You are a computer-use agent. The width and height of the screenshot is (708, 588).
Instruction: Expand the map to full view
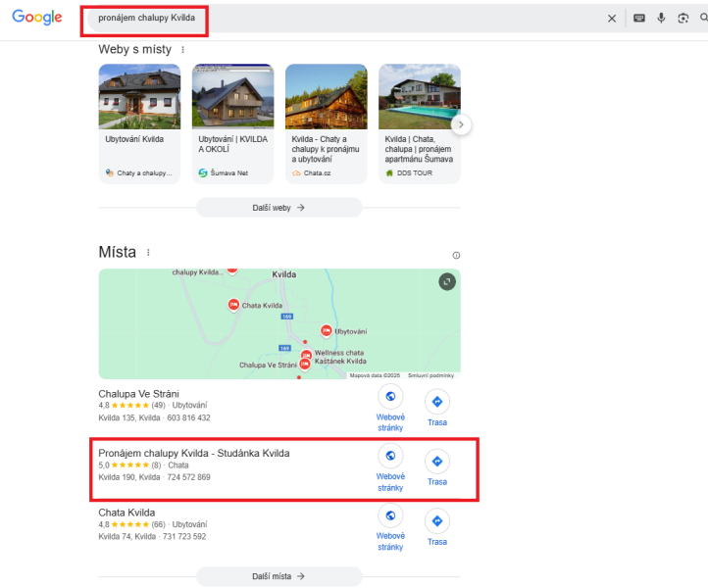pos(447,282)
